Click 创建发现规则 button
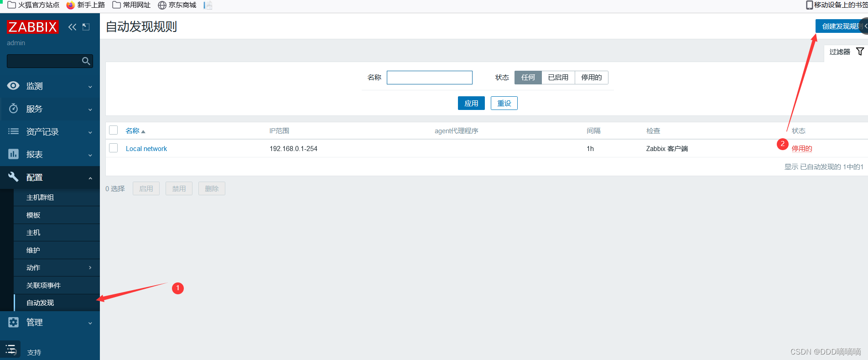The width and height of the screenshot is (868, 360). 842,26
